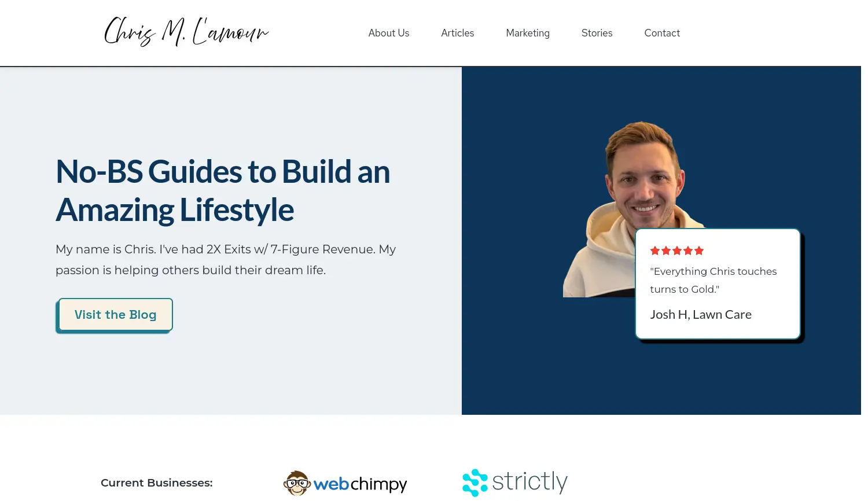This screenshot has height=501, width=868.
Task: Open the About Us menu item
Action: pyautogui.click(x=389, y=33)
